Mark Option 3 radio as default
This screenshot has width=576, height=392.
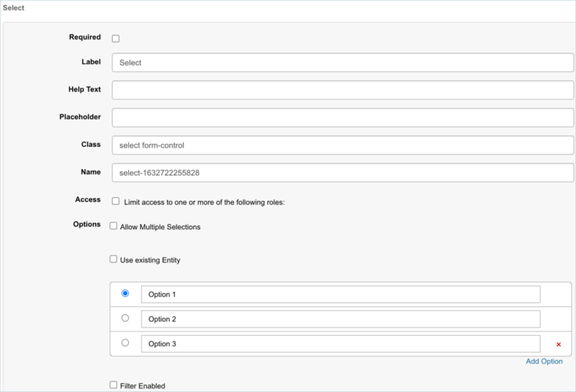coord(125,343)
